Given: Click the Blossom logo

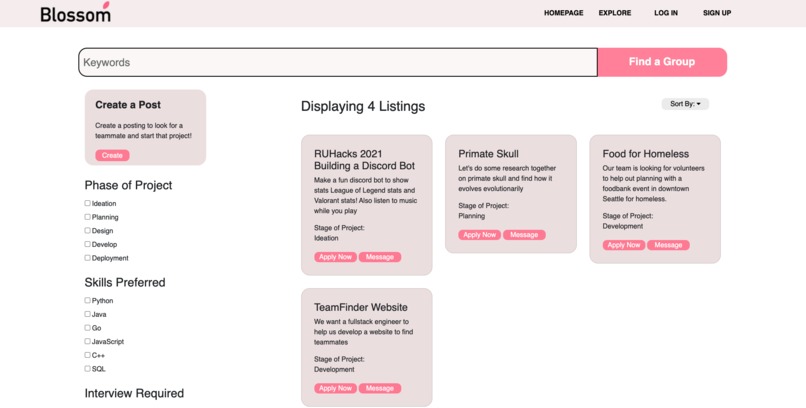Looking at the screenshot, I should [x=76, y=12].
